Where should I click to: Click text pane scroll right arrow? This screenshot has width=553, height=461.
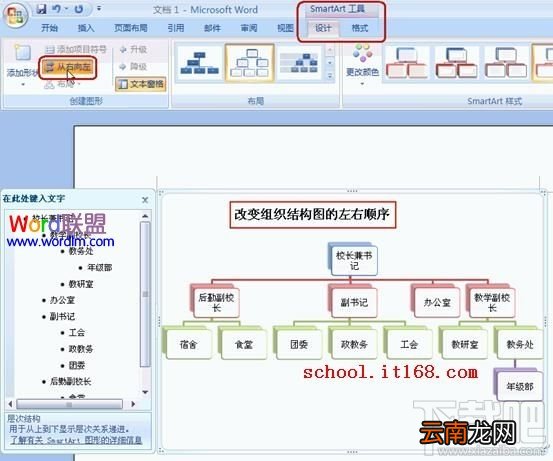(133, 404)
